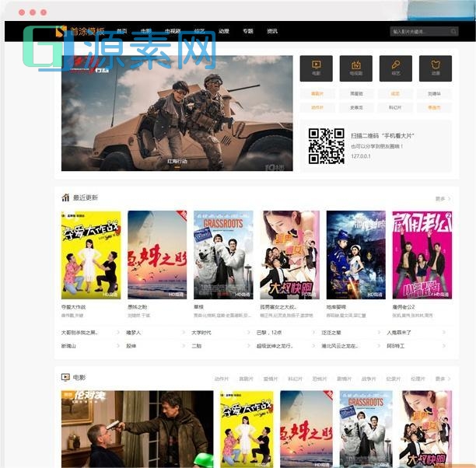Click the 电影 movie category icon tile
476x468 pixels.
[316, 68]
